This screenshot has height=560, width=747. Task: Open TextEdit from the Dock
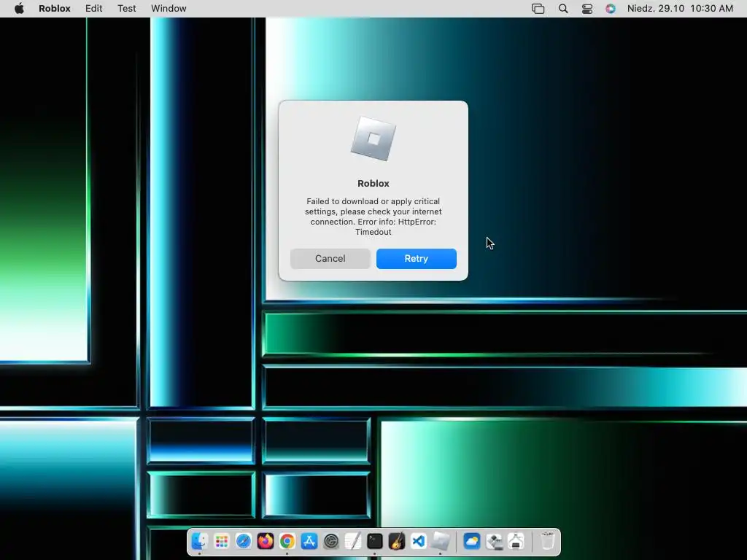353,542
